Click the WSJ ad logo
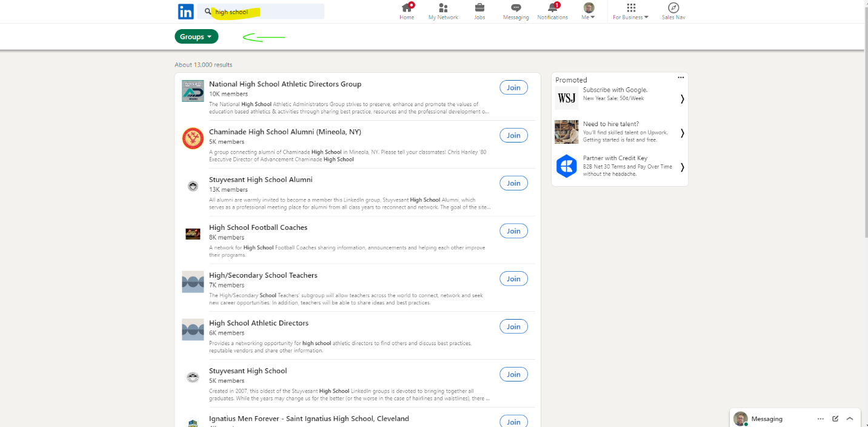This screenshot has width=868, height=427. point(567,98)
